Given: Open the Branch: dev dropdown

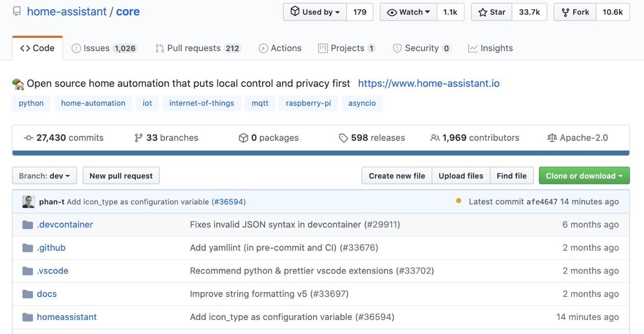Looking at the screenshot, I should (45, 176).
